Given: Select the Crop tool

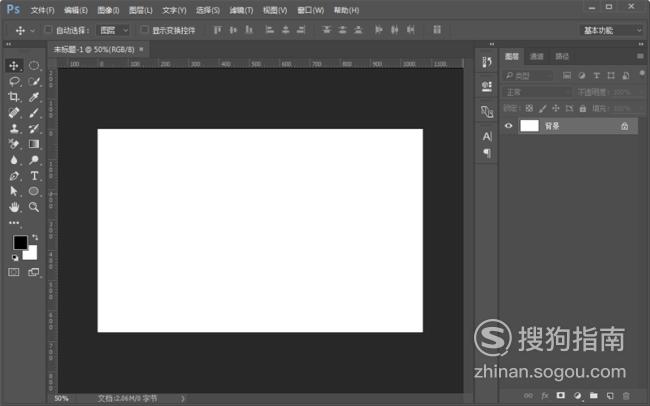Looking at the screenshot, I should pos(14,97).
